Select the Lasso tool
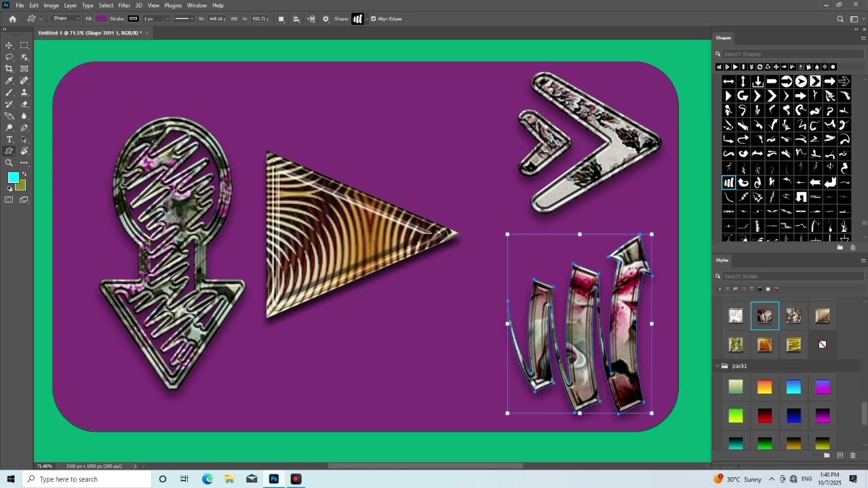868x488 pixels. [x=9, y=57]
